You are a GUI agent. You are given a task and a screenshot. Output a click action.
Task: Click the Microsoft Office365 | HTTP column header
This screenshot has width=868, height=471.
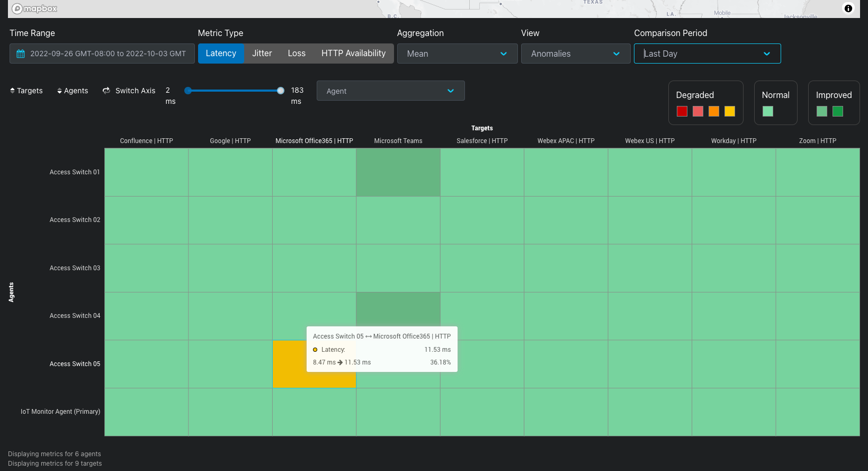coord(314,141)
